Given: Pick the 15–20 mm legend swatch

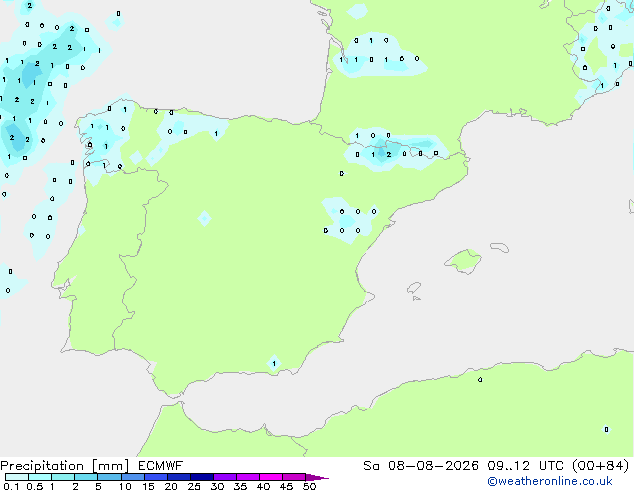Looking at the screenshot, I should pyautogui.click(x=155, y=477).
